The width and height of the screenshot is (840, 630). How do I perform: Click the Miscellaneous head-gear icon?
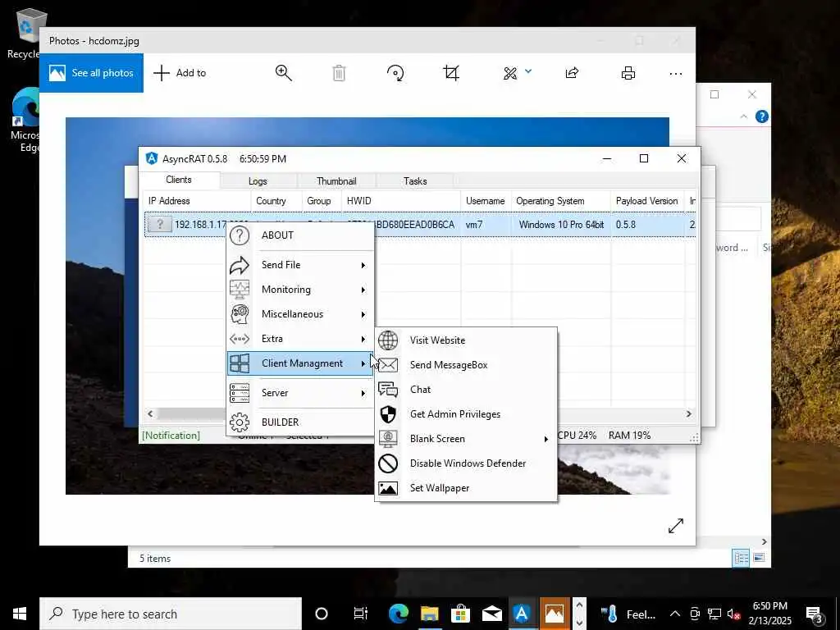click(x=240, y=314)
